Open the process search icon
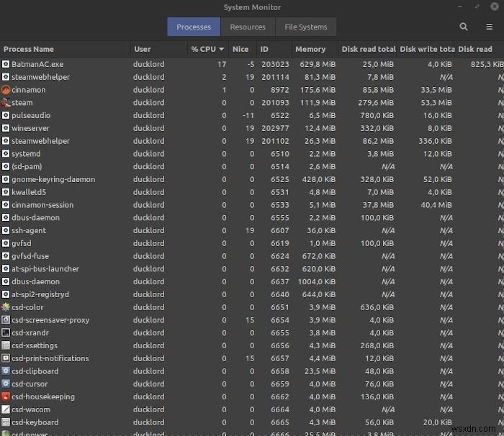The width and height of the screenshot is (504, 436). (463, 27)
